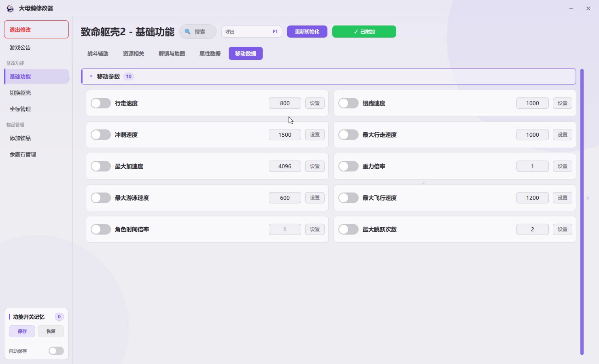Select the 移动数据 tab
This screenshot has width=599, height=364.
point(246,53)
